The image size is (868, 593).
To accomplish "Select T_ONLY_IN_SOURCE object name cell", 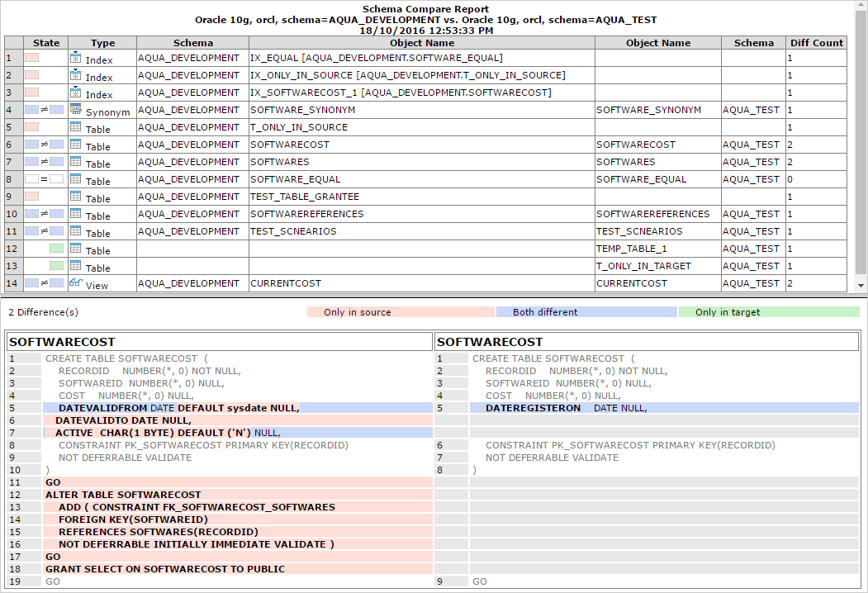I will click(x=422, y=127).
